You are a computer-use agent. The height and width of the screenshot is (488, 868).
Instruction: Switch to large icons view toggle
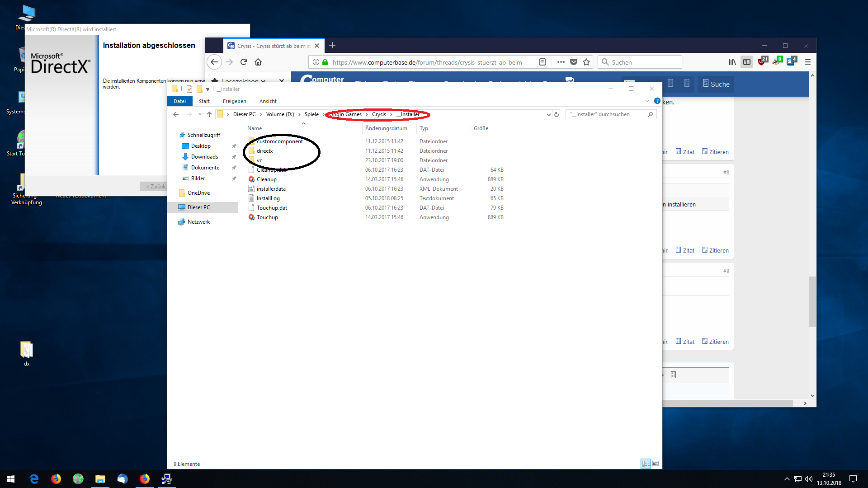656,464
